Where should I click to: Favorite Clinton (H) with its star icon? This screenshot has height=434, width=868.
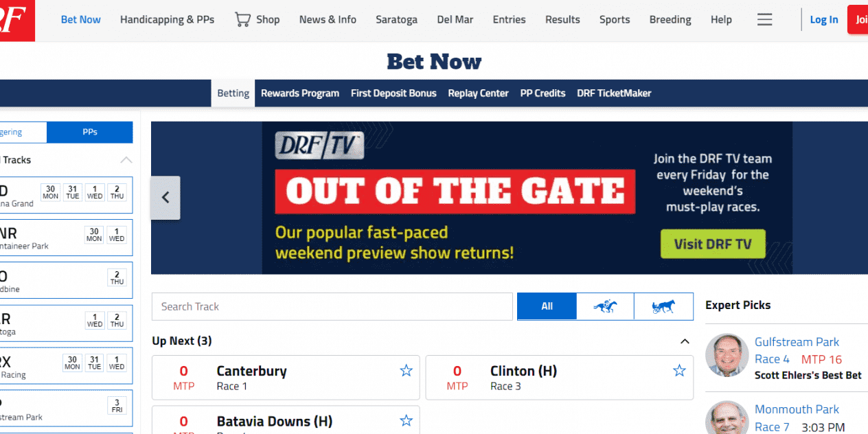coord(679,371)
